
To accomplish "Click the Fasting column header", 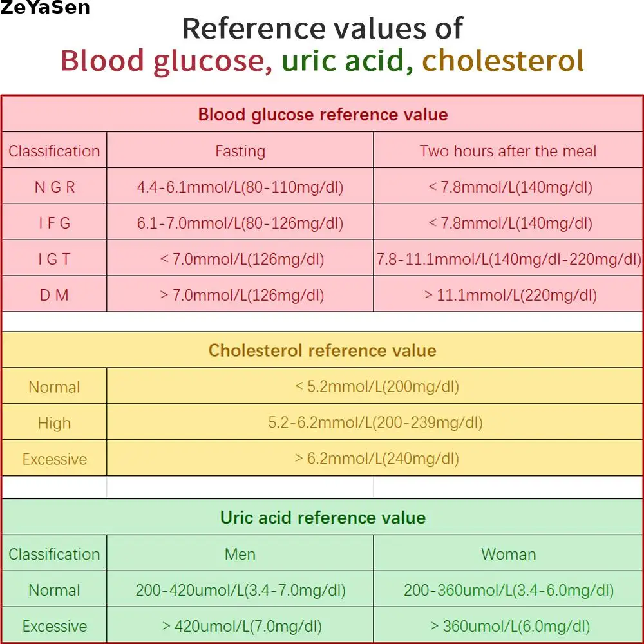I will [x=240, y=151].
